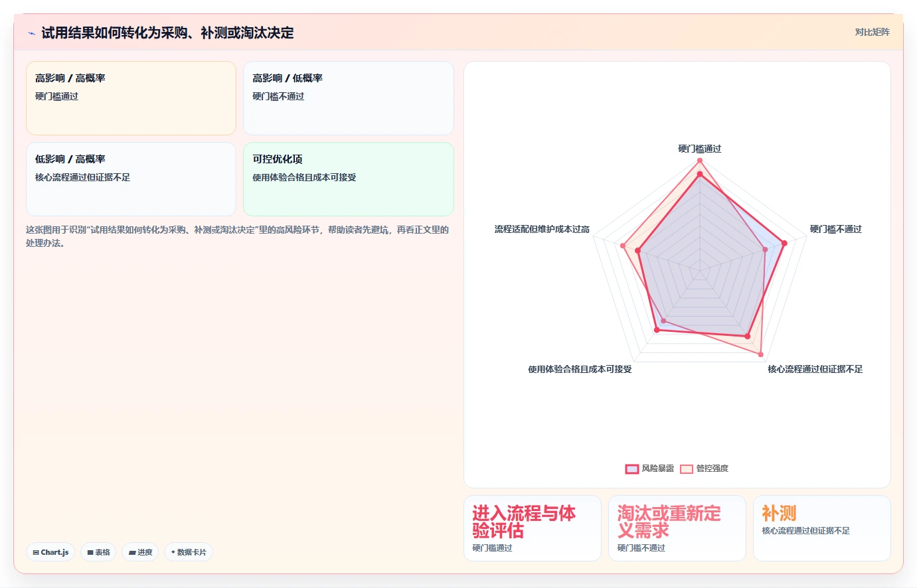Image resolution: width=917 pixels, height=588 pixels.
Task: Click the chart description paragraph text
Action: point(238,236)
